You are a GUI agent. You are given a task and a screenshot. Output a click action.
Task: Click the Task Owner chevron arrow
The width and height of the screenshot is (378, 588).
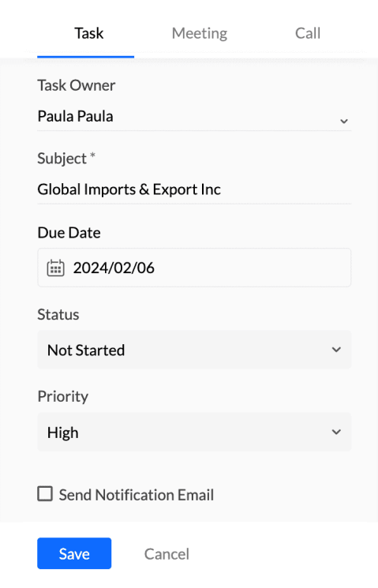tap(344, 121)
